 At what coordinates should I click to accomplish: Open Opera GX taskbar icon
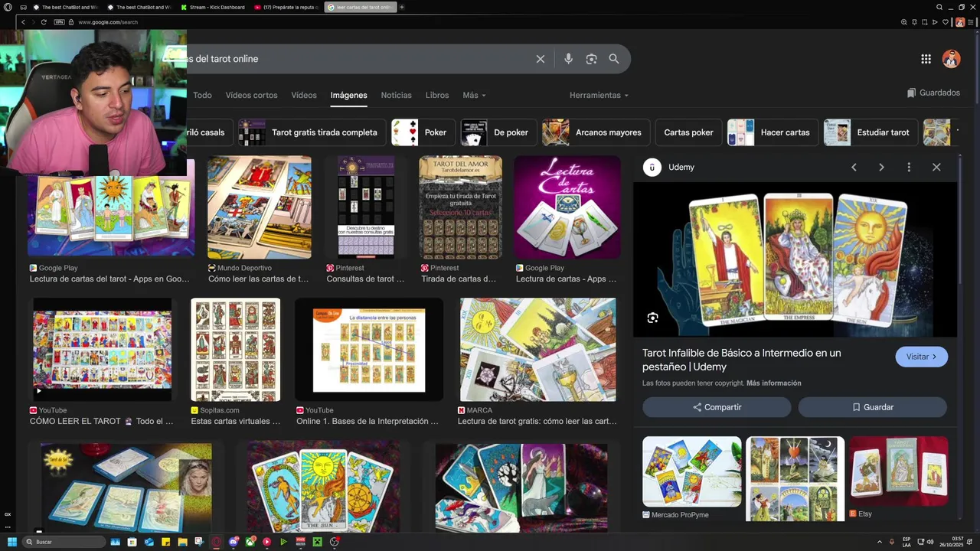217,542
